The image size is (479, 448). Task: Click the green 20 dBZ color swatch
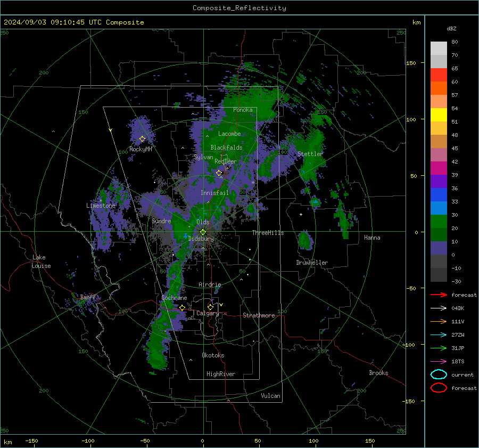(439, 221)
